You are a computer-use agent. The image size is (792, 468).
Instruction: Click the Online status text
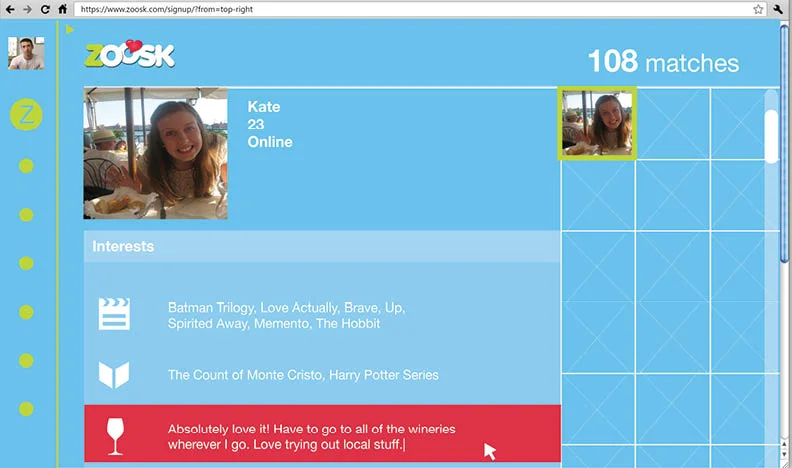[270, 142]
